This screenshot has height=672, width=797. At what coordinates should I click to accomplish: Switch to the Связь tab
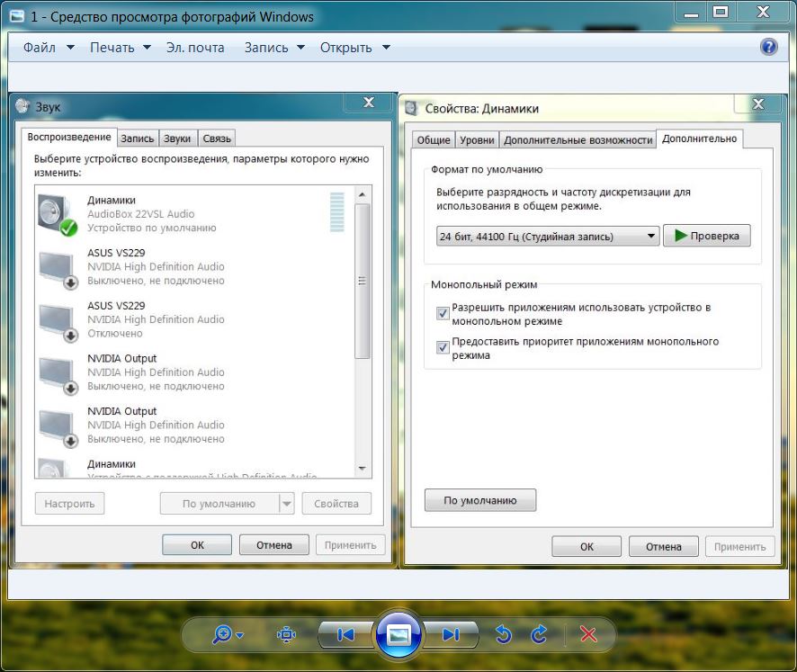point(217,139)
